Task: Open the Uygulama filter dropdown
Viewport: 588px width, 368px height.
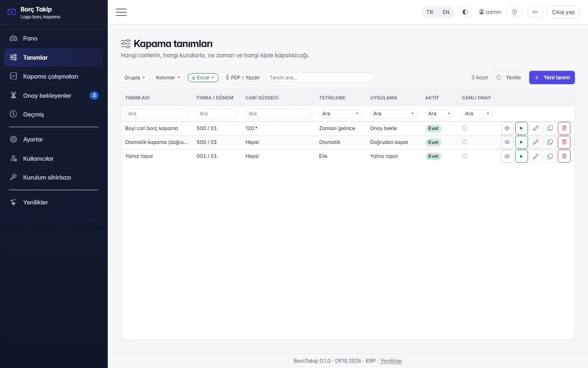Action: [394, 114]
